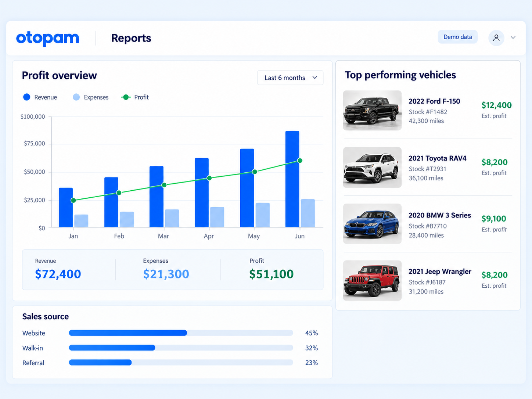532x399 pixels.
Task: Click the $21,300 expenses total
Action: pos(166,274)
